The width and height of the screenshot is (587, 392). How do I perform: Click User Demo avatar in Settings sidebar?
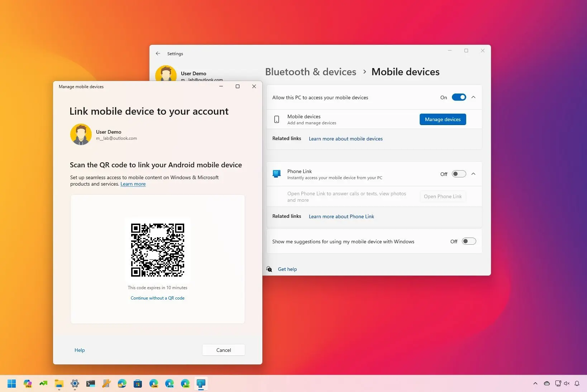(x=166, y=73)
